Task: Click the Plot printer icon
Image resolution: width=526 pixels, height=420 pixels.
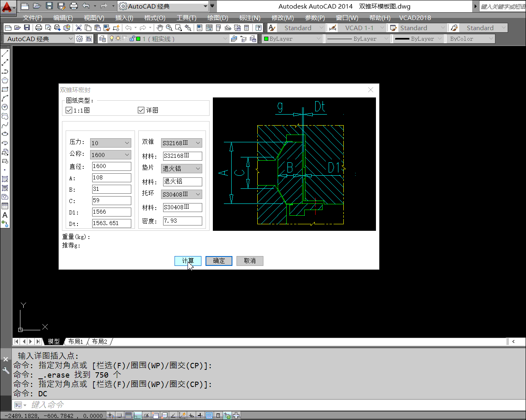Action: point(39,28)
